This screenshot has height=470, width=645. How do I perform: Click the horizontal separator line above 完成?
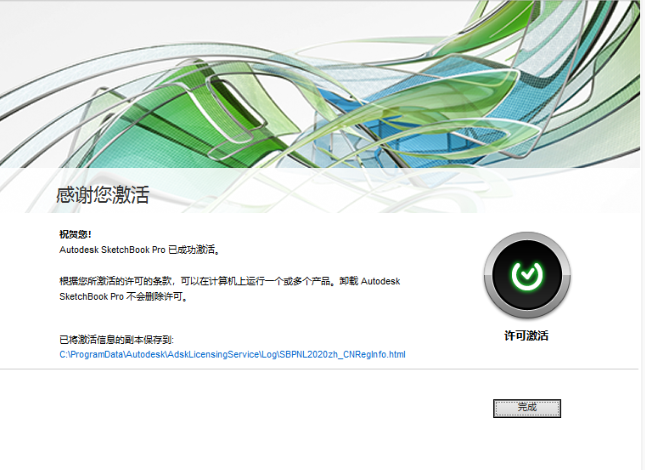(x=320, y=369)
